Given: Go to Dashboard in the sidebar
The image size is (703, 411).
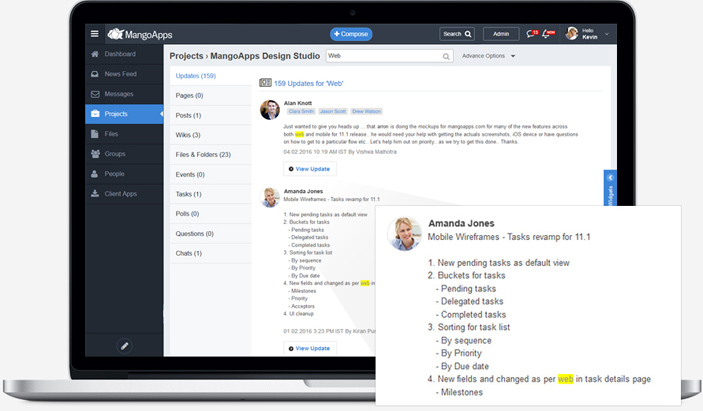Looking at the screenshot, I should (x=124, y=54).
